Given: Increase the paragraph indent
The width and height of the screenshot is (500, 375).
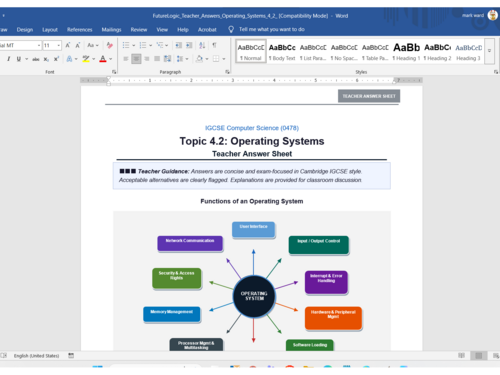Looking at the screenshot, I should tap(189, 45).
